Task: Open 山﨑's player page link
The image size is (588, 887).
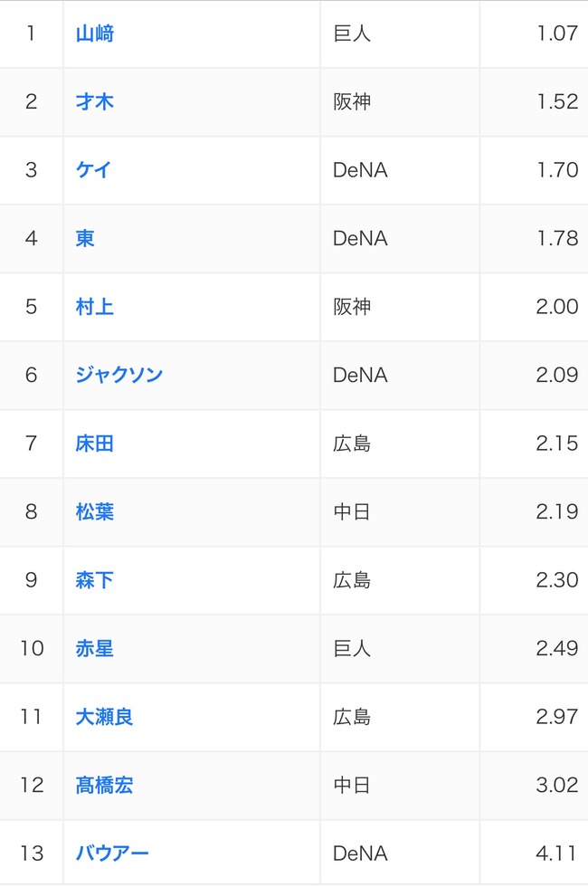Action: point(96,33)
